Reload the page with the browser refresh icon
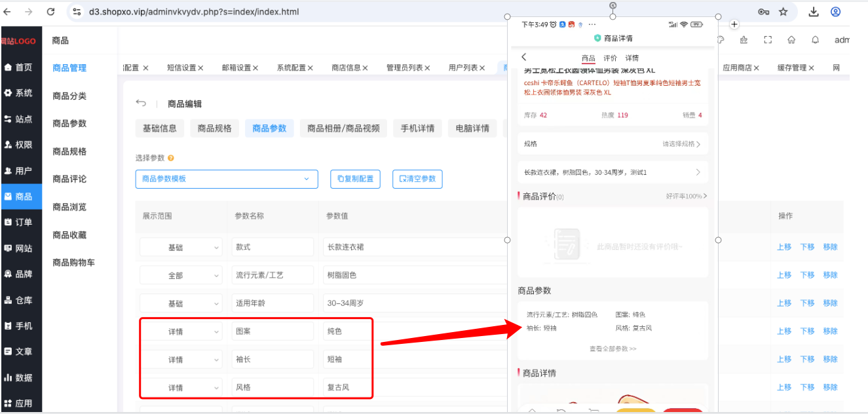The width and height of the screenshot is (868, 414). pyautogui.click(x=50, y=12)
